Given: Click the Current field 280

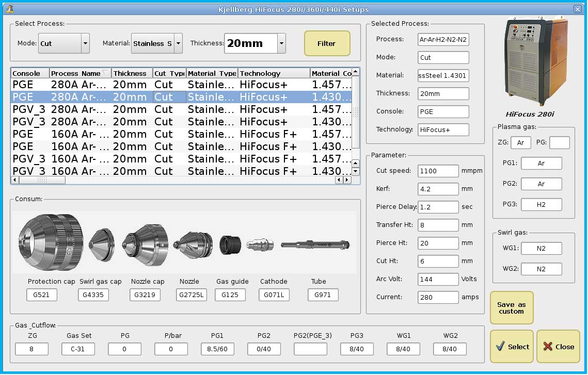Looking at the screenshot, I should click(x=438, y=297).
